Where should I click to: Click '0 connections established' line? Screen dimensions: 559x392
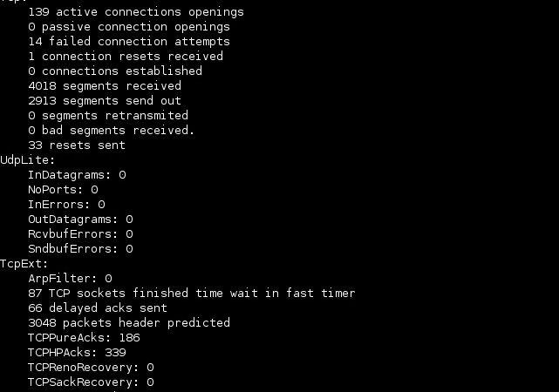(x=115, y=71)
